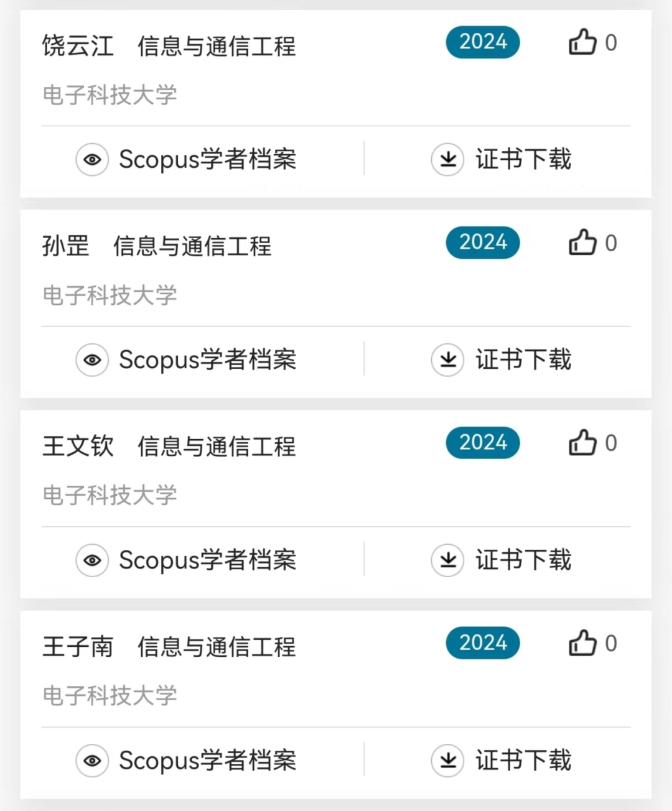This screenshot has height=811, width=672.
Task: Give a like to 王子南
Action: pos(583,643)
